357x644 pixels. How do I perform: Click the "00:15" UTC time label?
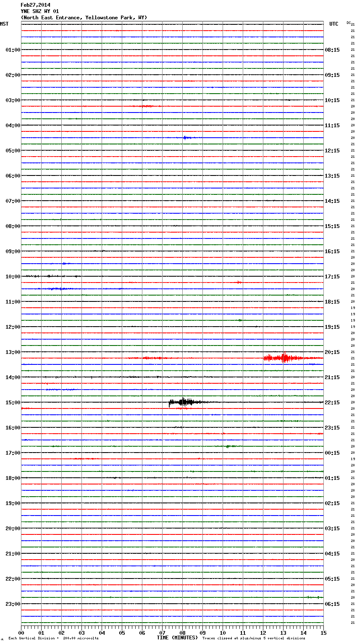click(332, 453)
